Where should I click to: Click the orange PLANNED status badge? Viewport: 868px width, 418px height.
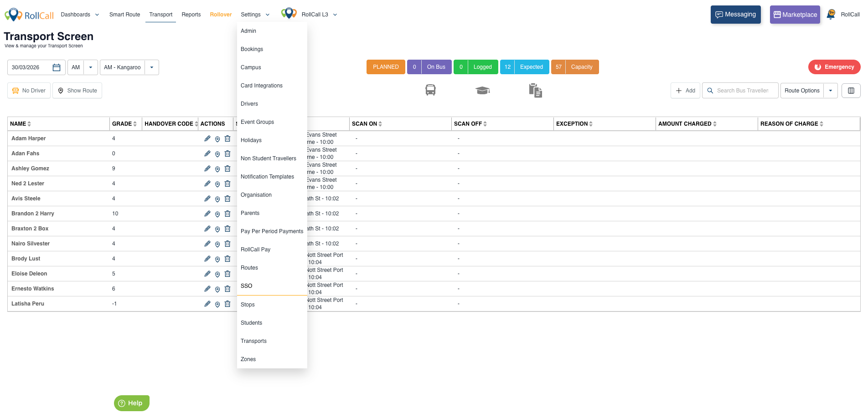coord(386,67)
